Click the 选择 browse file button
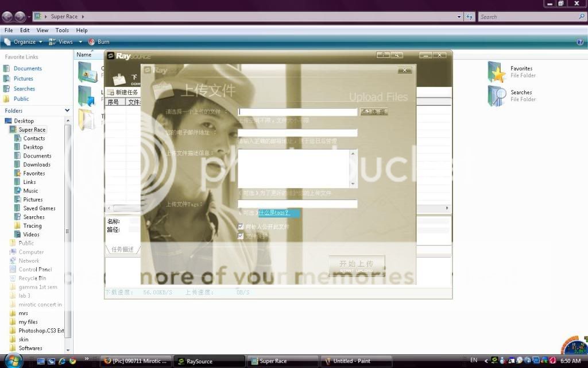This screenshot has height=368, width=588. pyautogui.click(x=374, y=112)
